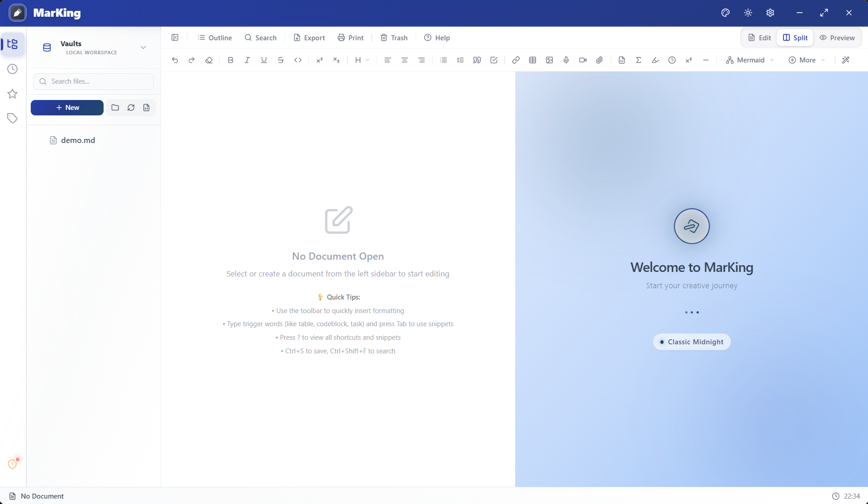Viewport: 868px width, 504px height.
Task: Insert a math formula with the sigma icon
Action: click(x=639, y=60)
